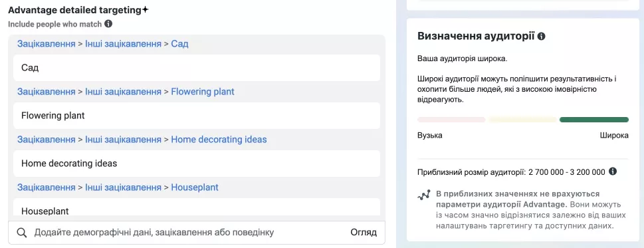Click the Advantage detailed targeting heading

click(74, 10)
